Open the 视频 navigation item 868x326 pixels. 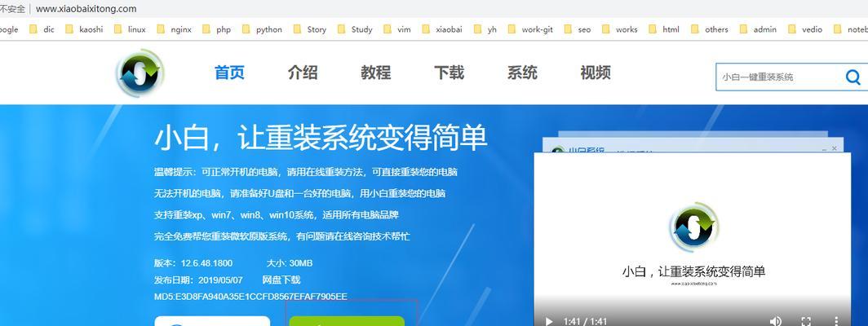coord(595,73)
